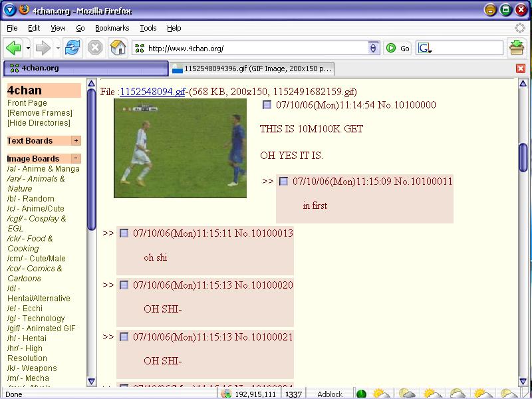Open the /cgl/ - Cosplay & EGL board

click(x=37, y=223)
